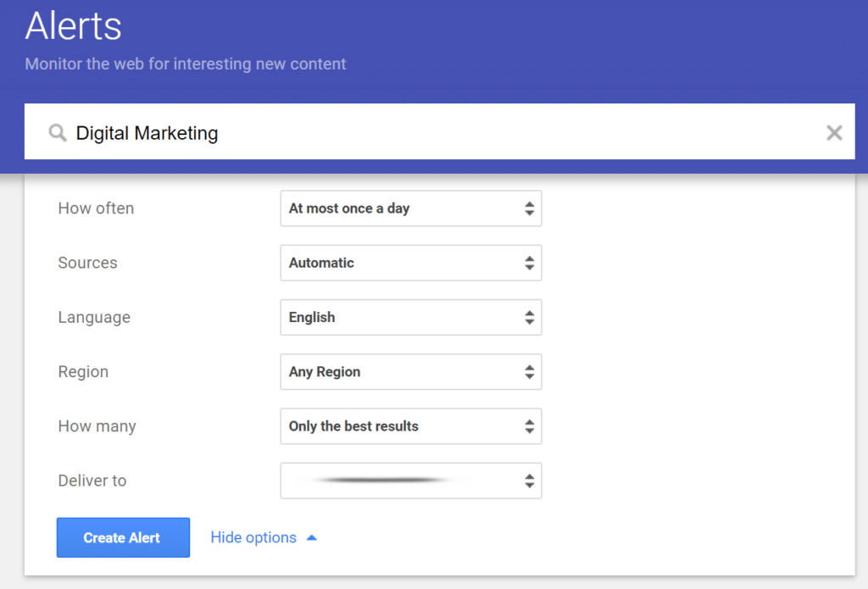Select the Digital Marketing search input field

tap(254, 132)
